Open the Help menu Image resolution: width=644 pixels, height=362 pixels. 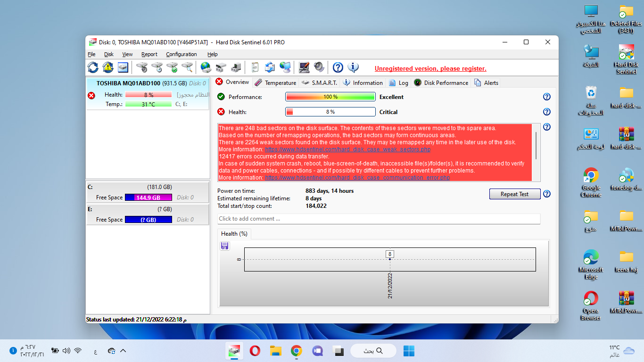tap(213, 54)
